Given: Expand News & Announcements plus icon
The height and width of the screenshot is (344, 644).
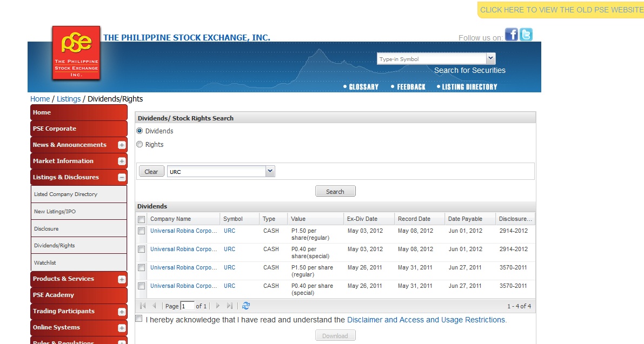Looking at the screenshot, I should [122, 145].
